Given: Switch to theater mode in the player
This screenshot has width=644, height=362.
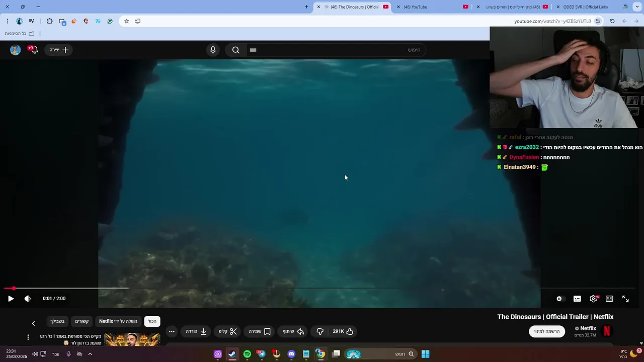Looking at the screenshot, I should point(609,299).
